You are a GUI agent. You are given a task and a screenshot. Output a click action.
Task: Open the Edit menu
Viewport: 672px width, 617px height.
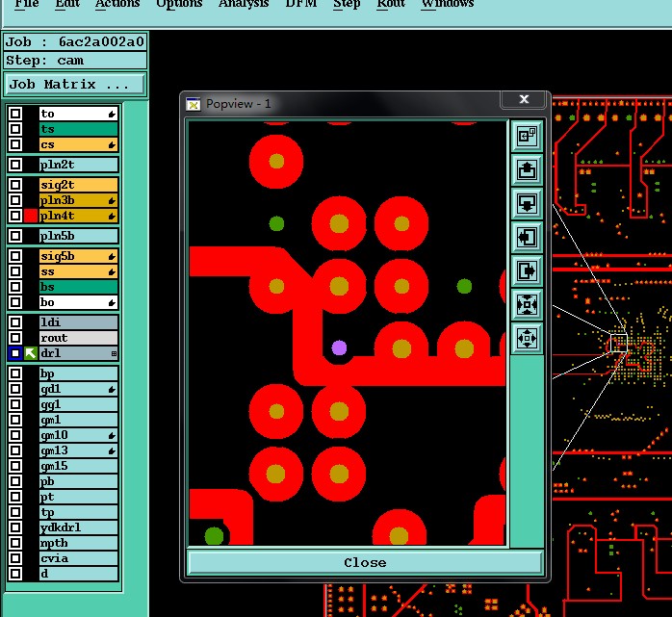pos(67,4)
